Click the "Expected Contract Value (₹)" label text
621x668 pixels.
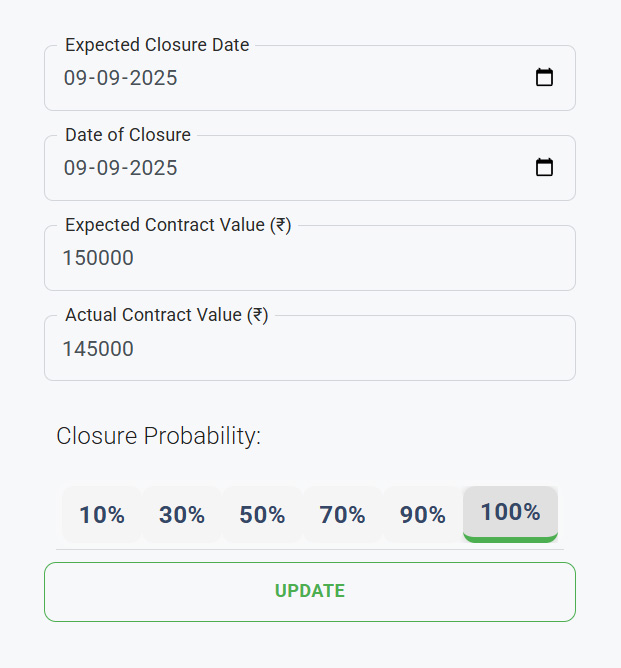tap(178, 225)
